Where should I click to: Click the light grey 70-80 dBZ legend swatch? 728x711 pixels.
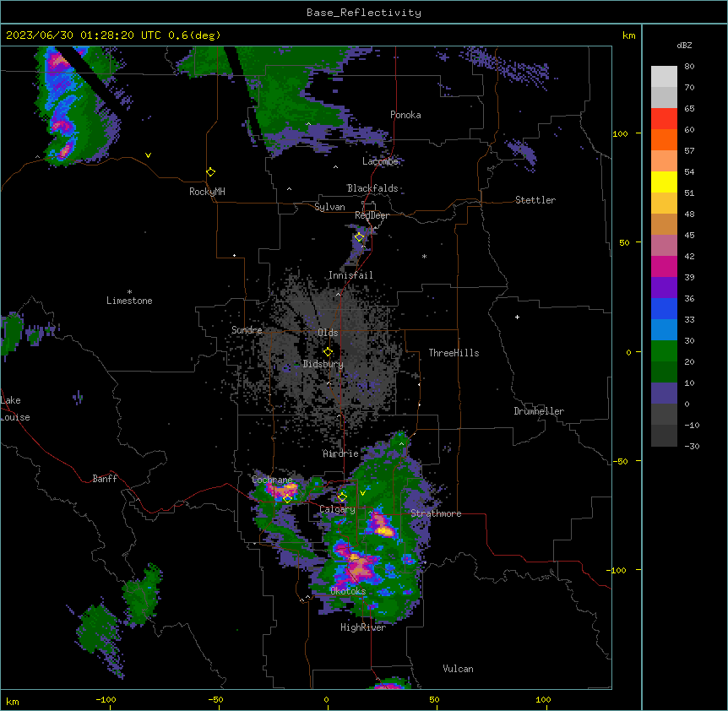(664, 77)
